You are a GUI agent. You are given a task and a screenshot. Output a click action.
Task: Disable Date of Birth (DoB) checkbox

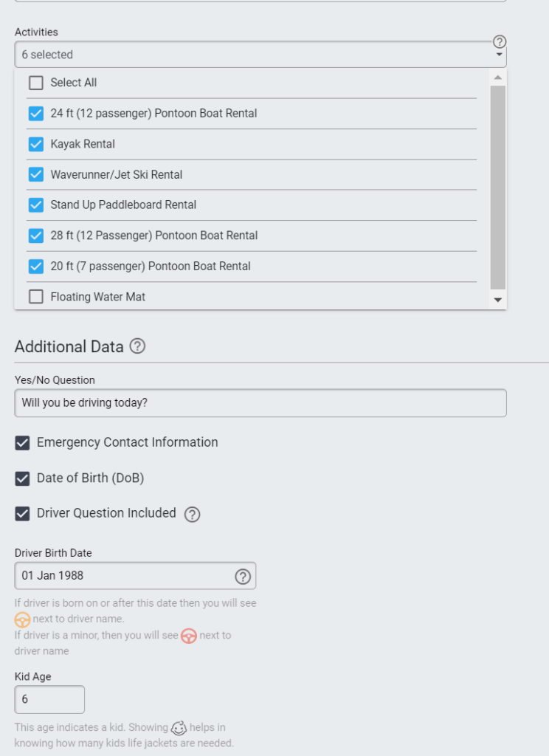[x=22, y=478]
